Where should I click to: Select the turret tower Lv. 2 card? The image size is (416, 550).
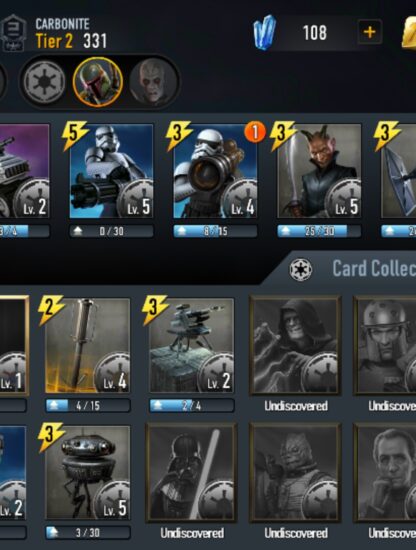pos(192,346)
